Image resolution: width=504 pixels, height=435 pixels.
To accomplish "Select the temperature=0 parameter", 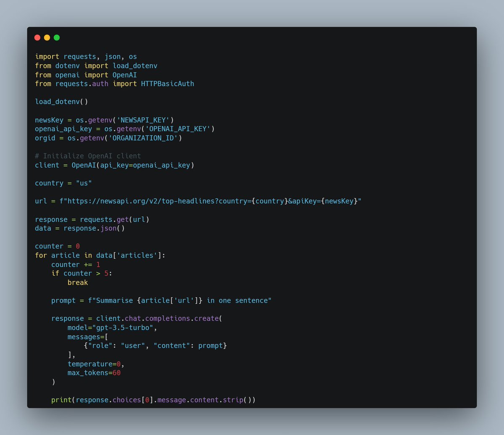I will pyautogui.click(x=94, y=364).
